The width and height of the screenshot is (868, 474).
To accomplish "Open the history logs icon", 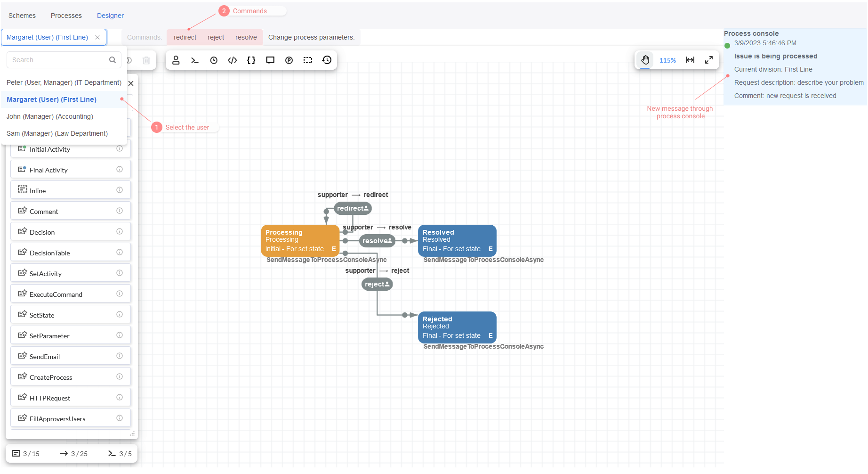I will coord(327,60).
